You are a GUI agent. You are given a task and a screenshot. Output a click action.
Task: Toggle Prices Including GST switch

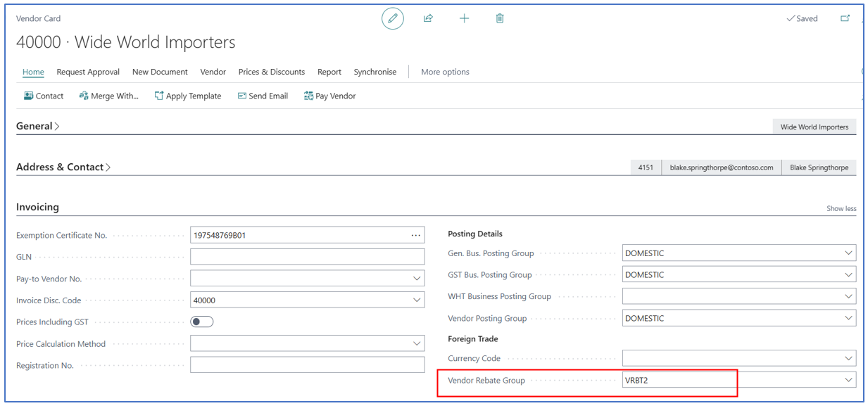[x=202, y=322]
